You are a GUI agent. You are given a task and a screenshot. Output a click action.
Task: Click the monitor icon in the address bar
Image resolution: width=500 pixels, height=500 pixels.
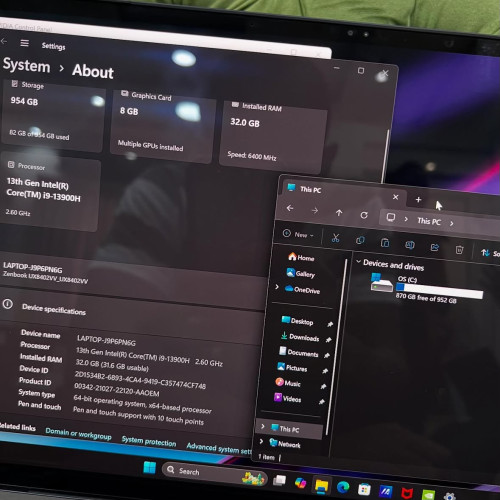click(x=391, y=218)
